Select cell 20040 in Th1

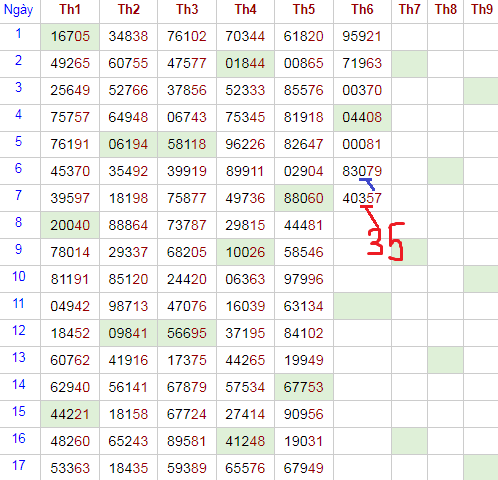click(70, 225)
